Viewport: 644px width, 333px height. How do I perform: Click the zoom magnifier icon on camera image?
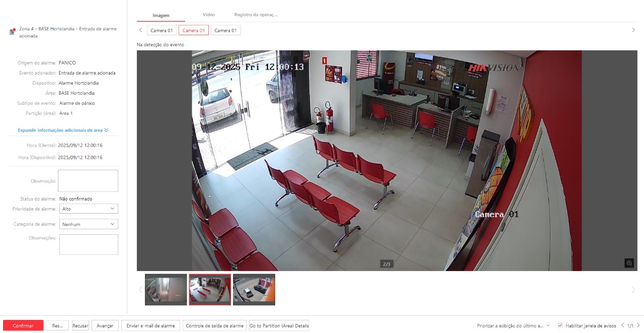[x=629, y=263]
